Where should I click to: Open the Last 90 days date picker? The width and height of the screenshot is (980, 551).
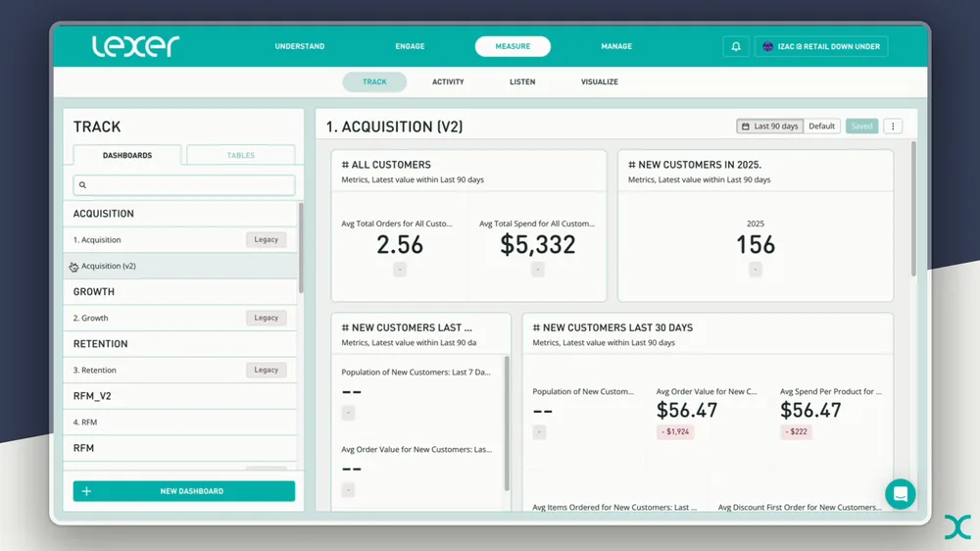[769, 126]
